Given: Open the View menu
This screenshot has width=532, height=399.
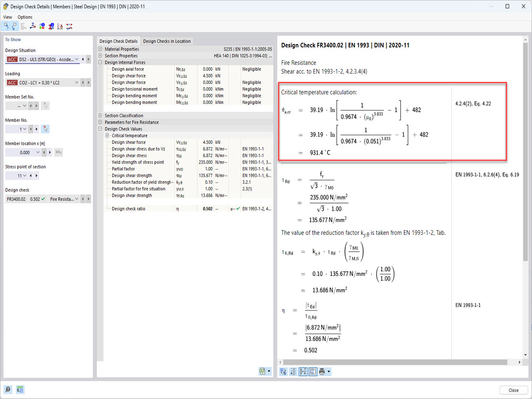Looking at the screenshot, I should click(7, 17).
